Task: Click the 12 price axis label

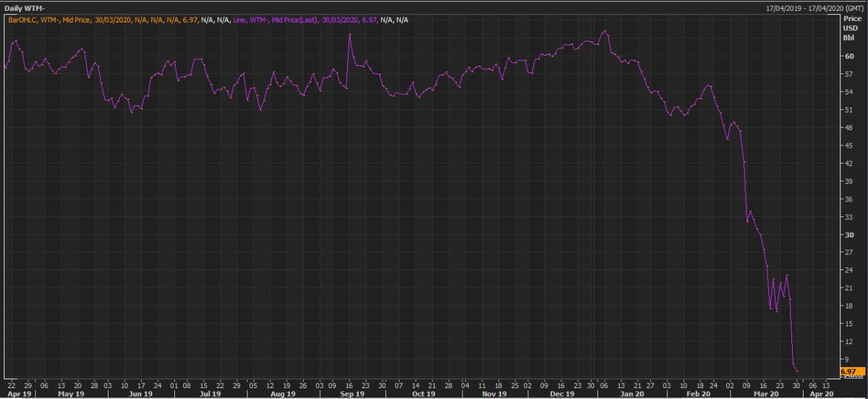Action: (848, 341)
